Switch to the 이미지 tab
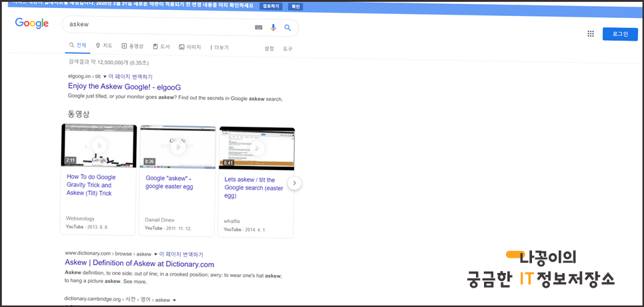The width and height of the screenshot is (644, 307). (190, 47)
